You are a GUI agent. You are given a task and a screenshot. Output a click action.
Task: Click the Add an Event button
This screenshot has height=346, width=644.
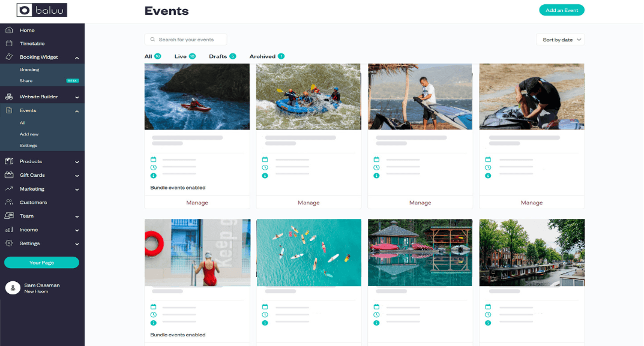(x=561, y=10)
